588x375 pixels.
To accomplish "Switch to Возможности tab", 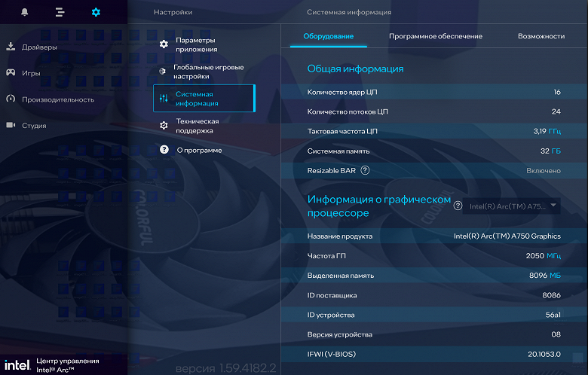I will coord(541,36).
